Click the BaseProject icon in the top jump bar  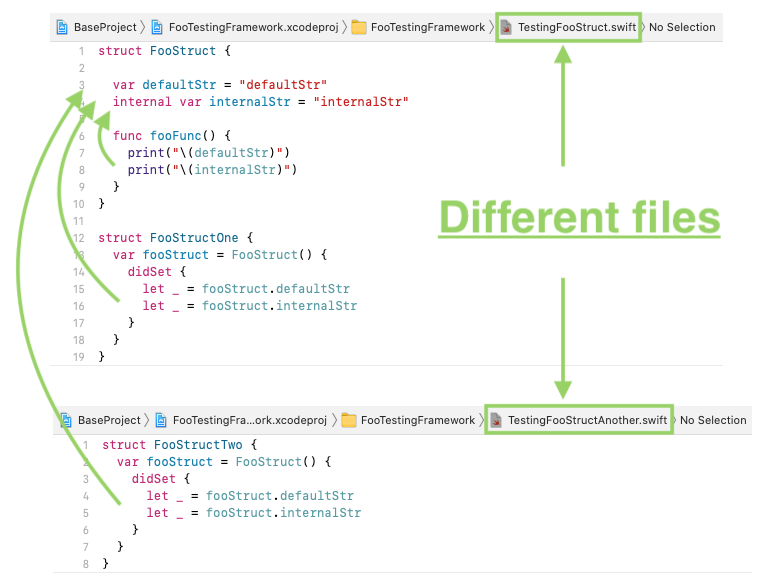(x=62, y=27)
